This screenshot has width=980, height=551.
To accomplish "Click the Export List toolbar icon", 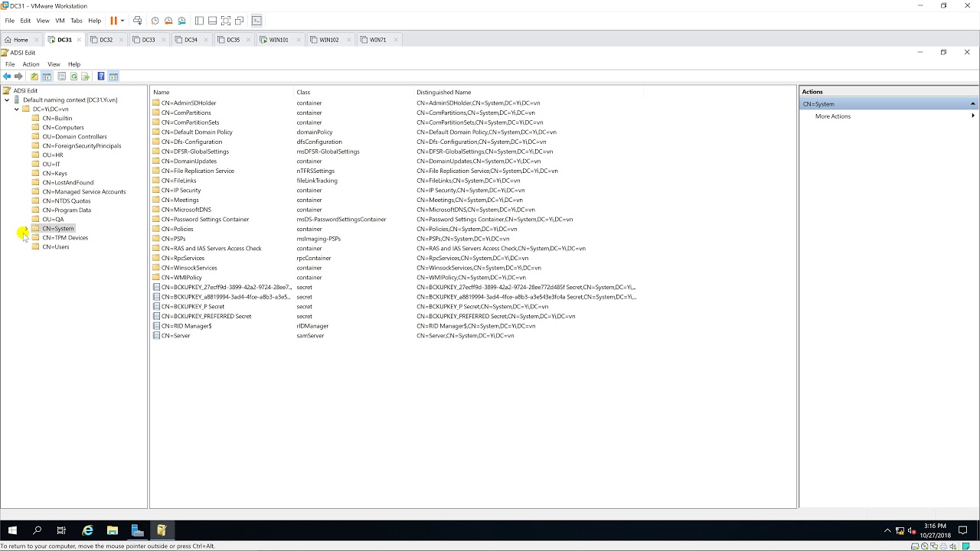I will point(86,77).
